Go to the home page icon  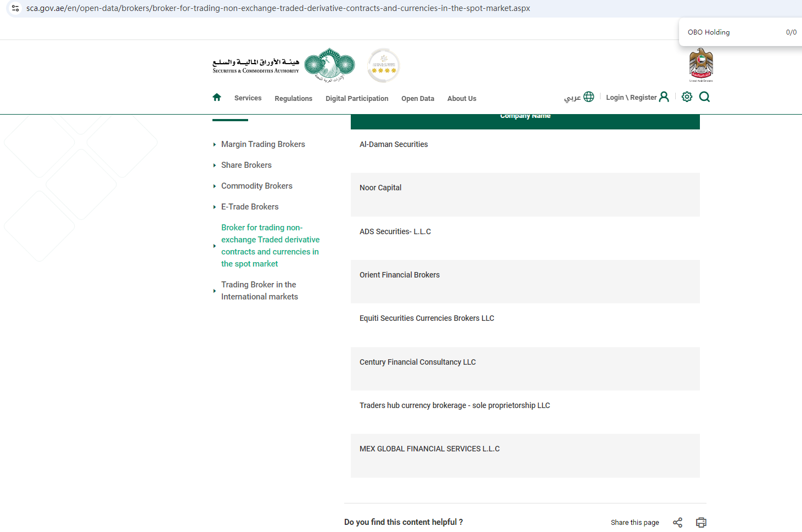217,97
